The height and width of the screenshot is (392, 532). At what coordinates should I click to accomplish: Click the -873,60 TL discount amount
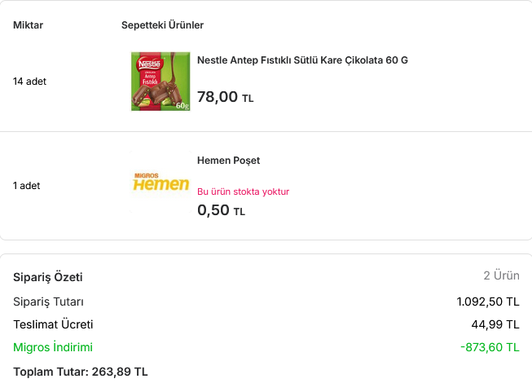[x=490, y=347]
